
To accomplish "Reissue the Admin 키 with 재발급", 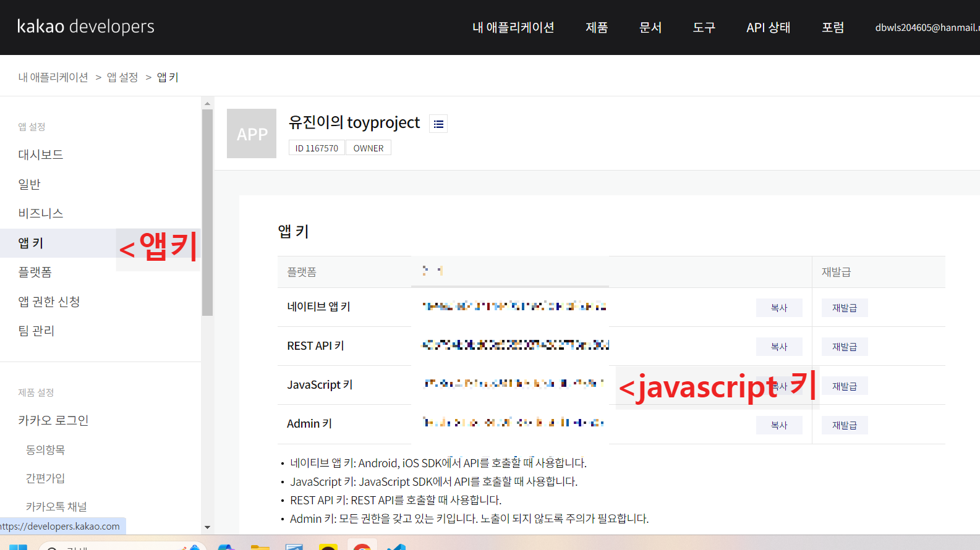I will (845, 425).
